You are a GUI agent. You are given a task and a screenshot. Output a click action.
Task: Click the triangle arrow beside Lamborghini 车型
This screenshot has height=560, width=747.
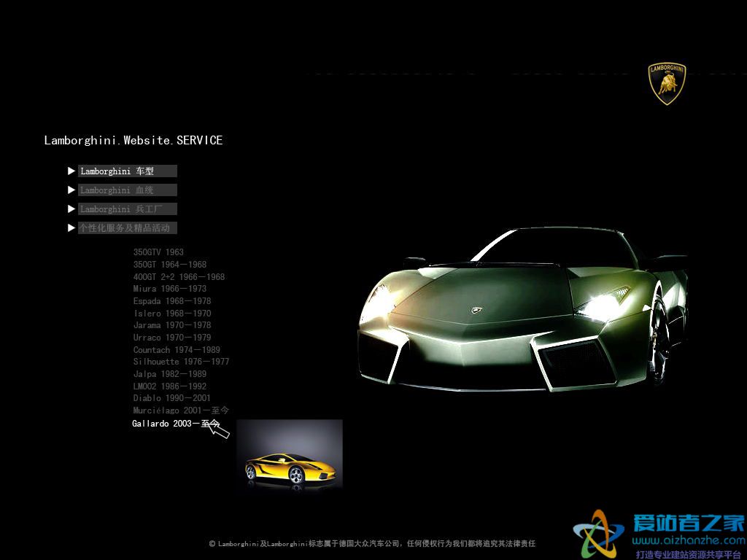(71, 171)
